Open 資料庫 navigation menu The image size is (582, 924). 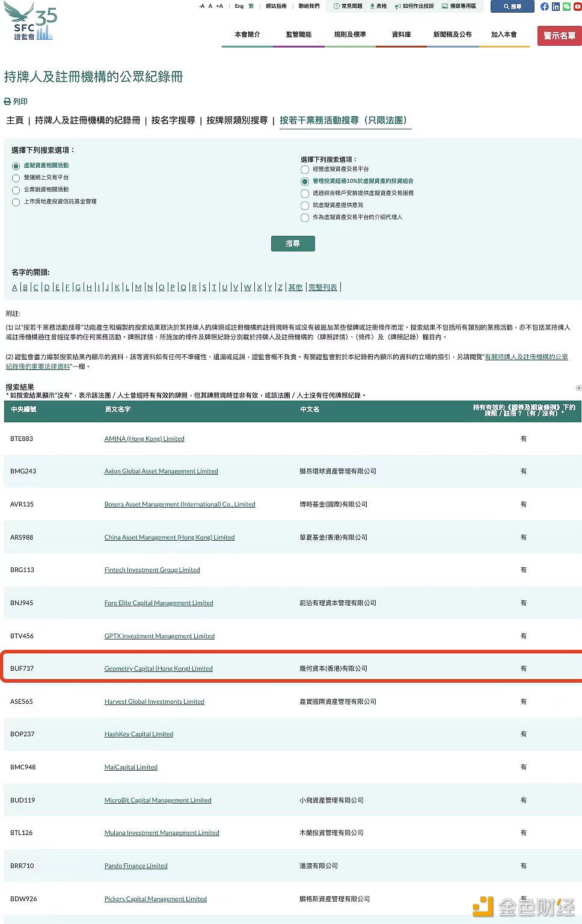(x=402, y=35)
